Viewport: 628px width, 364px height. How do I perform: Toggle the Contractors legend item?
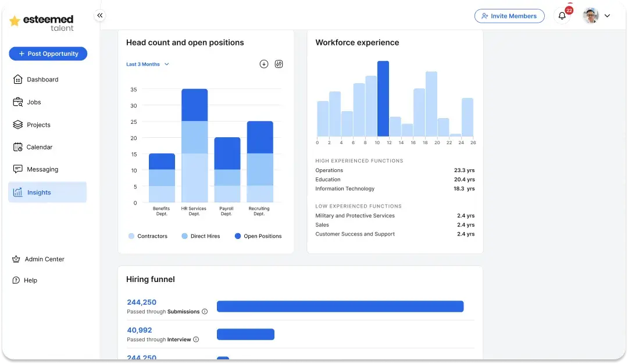pos(147,235)
